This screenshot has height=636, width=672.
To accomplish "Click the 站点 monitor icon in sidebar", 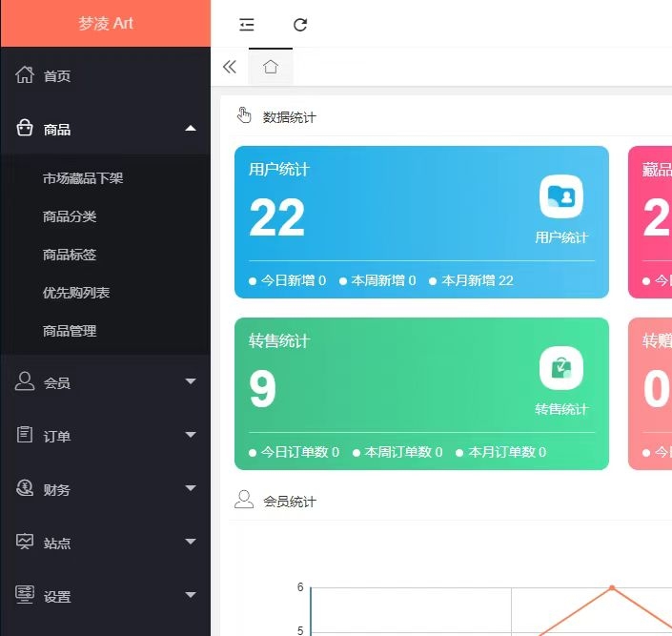I will click(25, 543).
